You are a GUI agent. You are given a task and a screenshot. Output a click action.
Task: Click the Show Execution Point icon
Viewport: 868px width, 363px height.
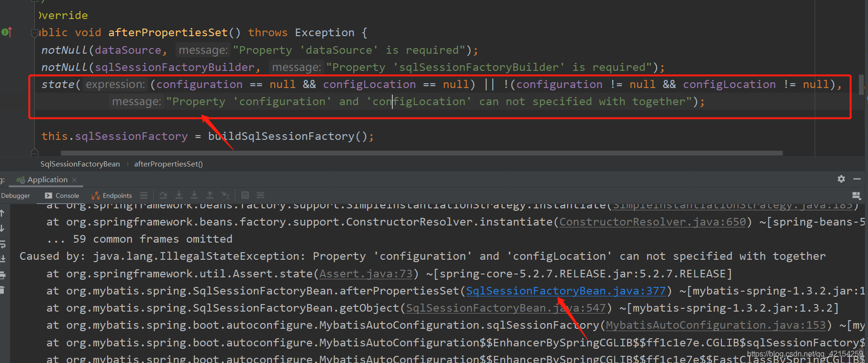[144, 196]
